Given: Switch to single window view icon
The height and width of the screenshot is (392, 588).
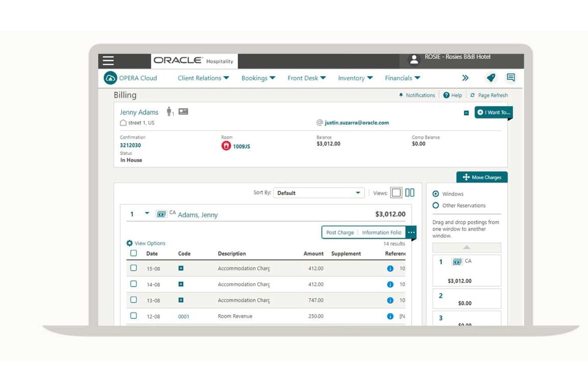Looking at the screenshot, I should [x=396, y=193].
